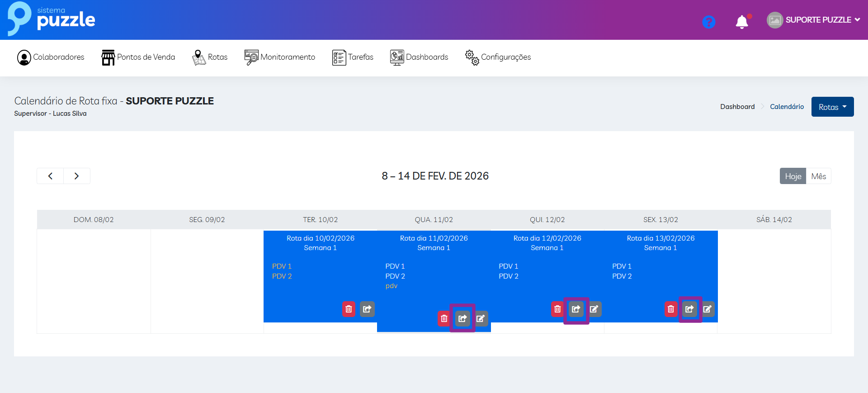Click the Puzzle system logo
Viewport: 868px width, 393px height.
[x=52, y=19]
